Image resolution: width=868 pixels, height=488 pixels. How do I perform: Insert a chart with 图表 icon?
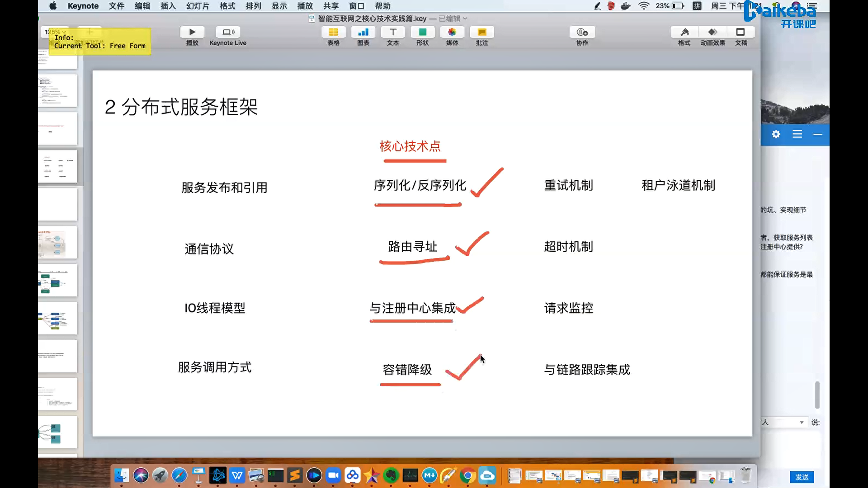[x=363, y=33]
